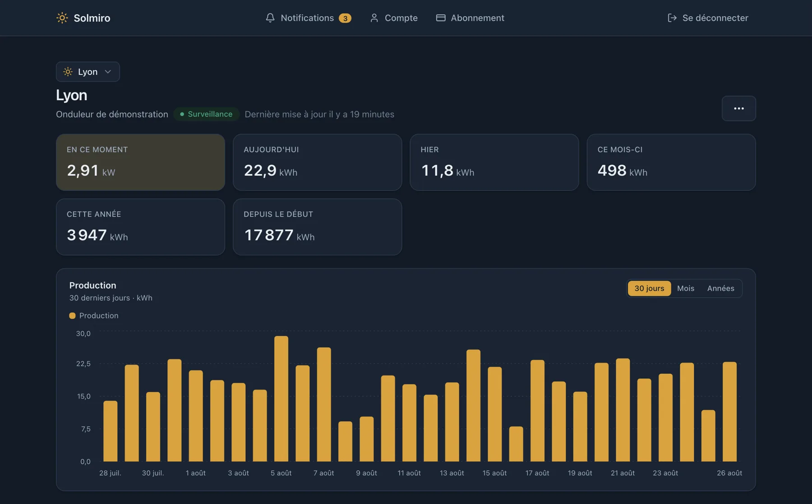Click the tallest bar for 5 août
This screenshot has height=504, width=812.
click(x=281, y=399)
